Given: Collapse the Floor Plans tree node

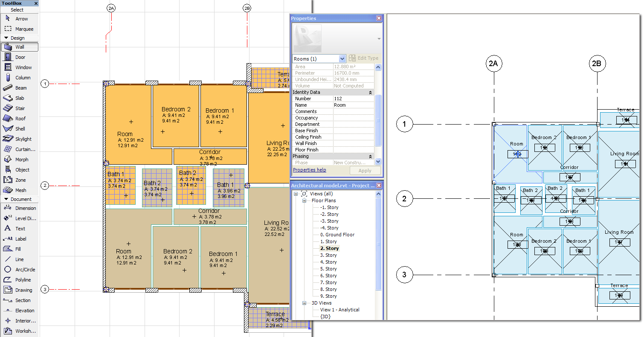Looking at the screenshot, I should click(305, 200).
